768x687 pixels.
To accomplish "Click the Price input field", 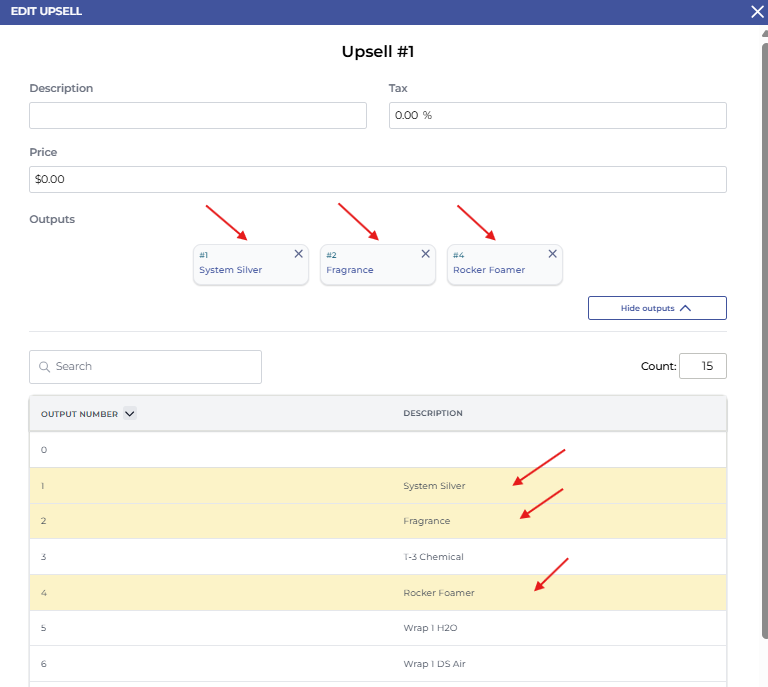I will [x=378, y=180].
